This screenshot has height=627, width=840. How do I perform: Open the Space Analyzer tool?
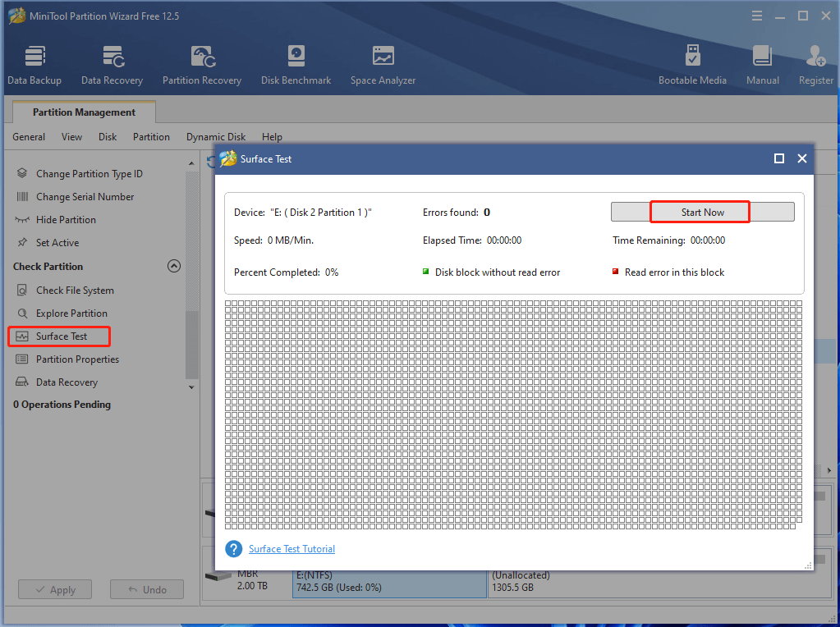(383, 65)
